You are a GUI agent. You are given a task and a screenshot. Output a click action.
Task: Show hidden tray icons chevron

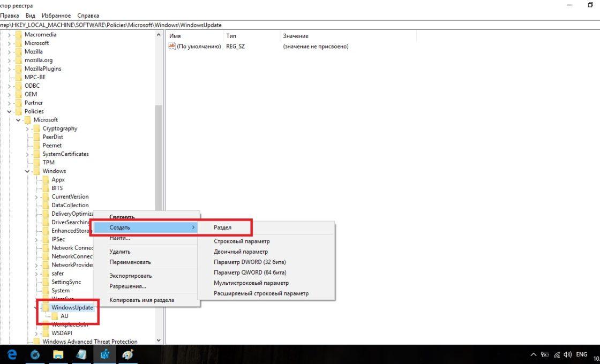(x=534, y=355)
